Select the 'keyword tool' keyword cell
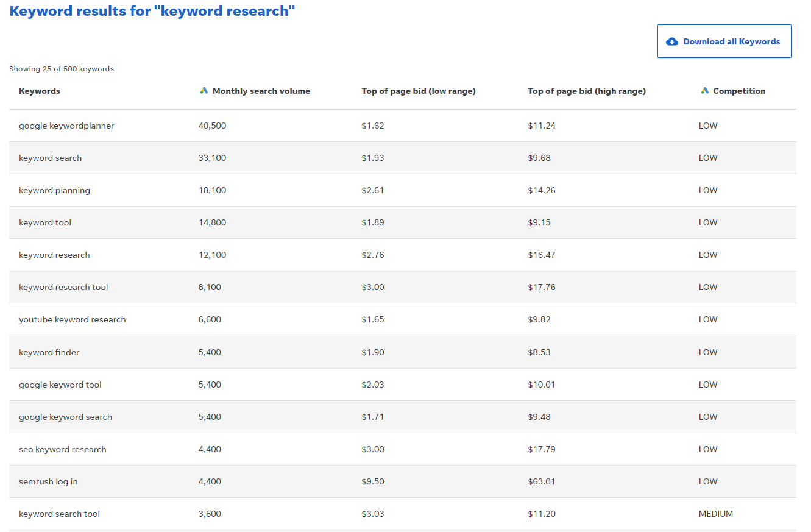Screen dimensions: 811x532 pos(45,222)
